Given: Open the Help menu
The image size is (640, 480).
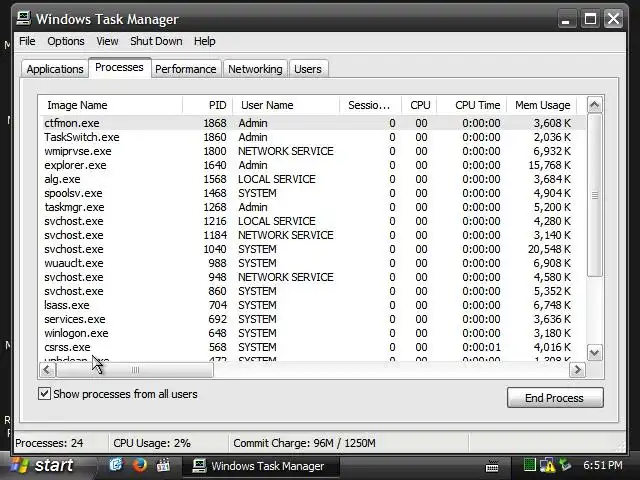Looking at the screenshot, I should point(204,41).
